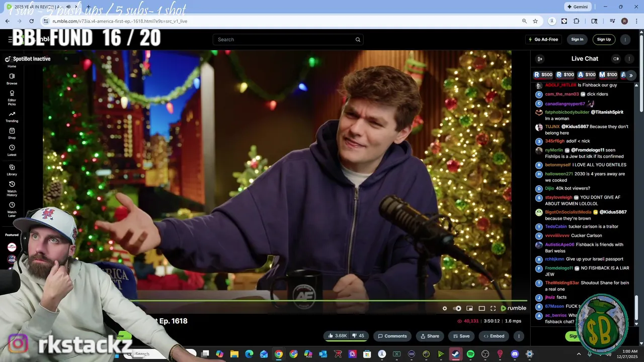The image size is (644, 362).
Task: Open more options beside Embed
Action: pyautogui.click(x=519, y=336)
